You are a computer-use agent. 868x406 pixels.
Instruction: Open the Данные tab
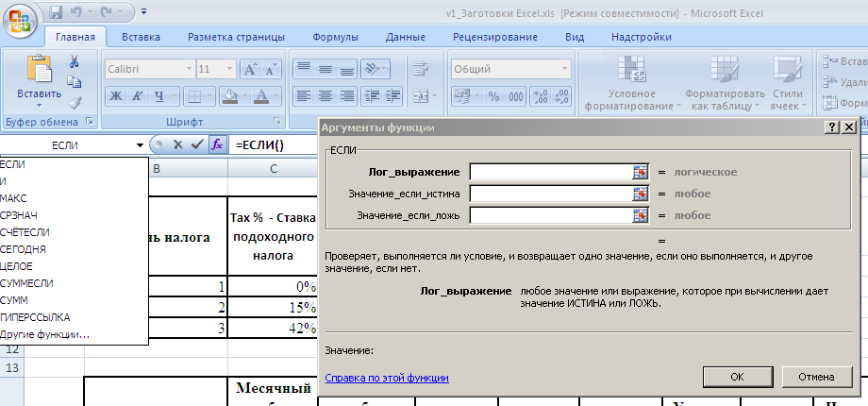405,37
